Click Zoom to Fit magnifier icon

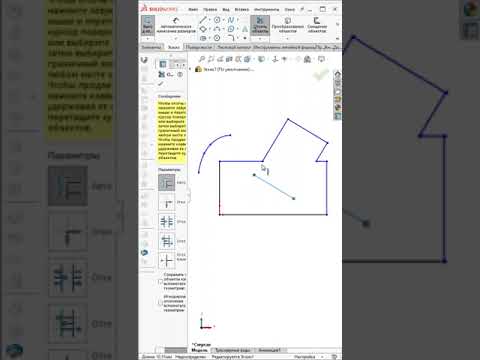pyautogui.click(x=201, y=59)
